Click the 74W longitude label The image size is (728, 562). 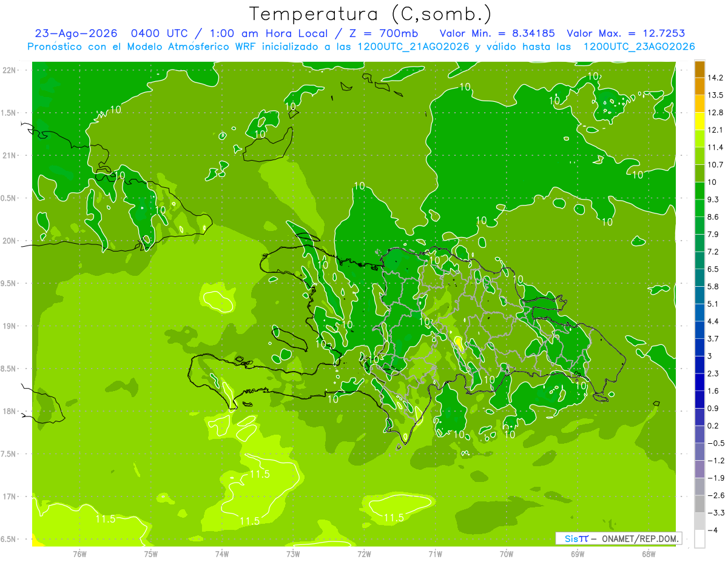click(222, 554)
